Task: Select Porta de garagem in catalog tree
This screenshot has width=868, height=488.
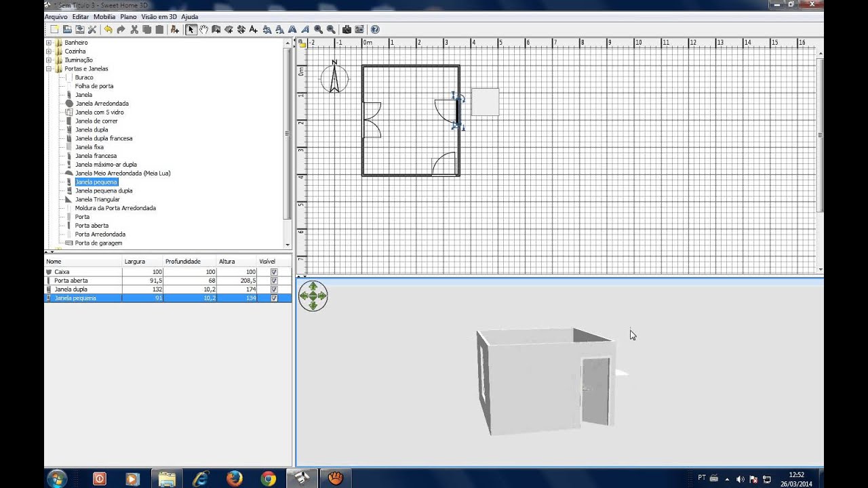Action: pos(98,243)
